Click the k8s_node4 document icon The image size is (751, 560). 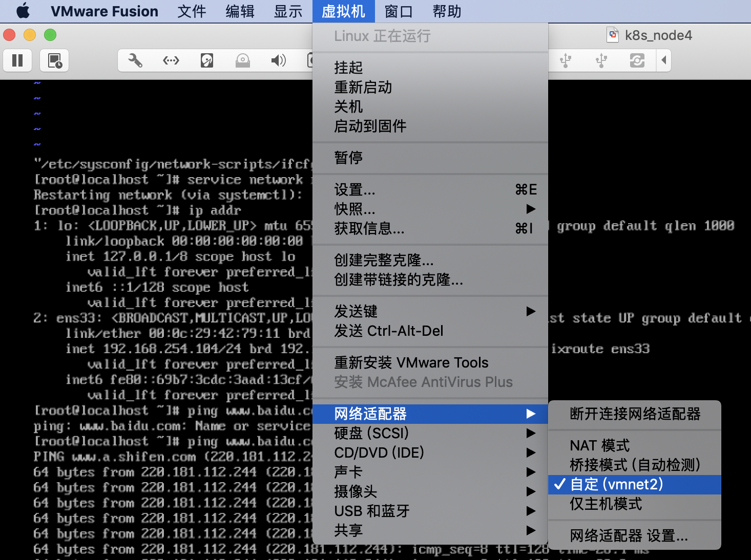pos(613,35)
